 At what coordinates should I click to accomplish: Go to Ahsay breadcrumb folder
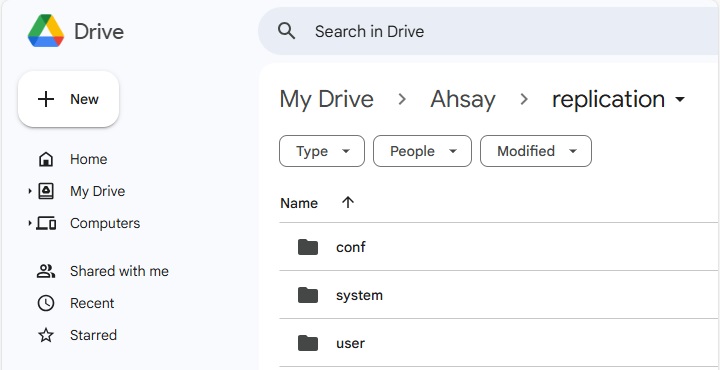tap(463, 99)
